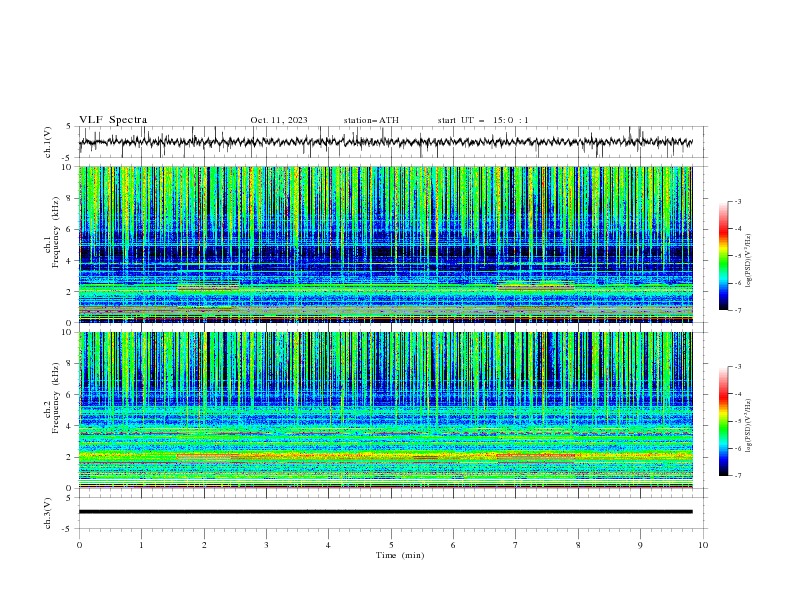Click the 'ch.3(V)' axis label
792x612 pixels.
pyautogui.click(x=48, y=513)
